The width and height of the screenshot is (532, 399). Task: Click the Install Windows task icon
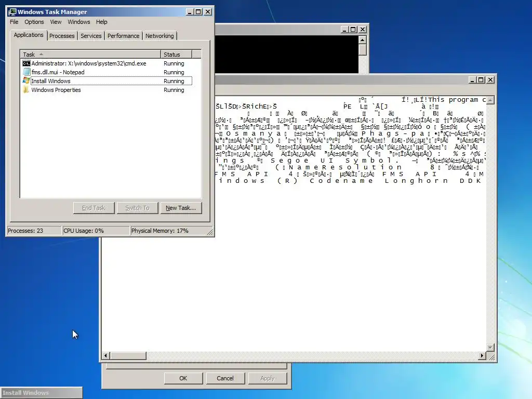pyautogui.click(x=26, y=81)
